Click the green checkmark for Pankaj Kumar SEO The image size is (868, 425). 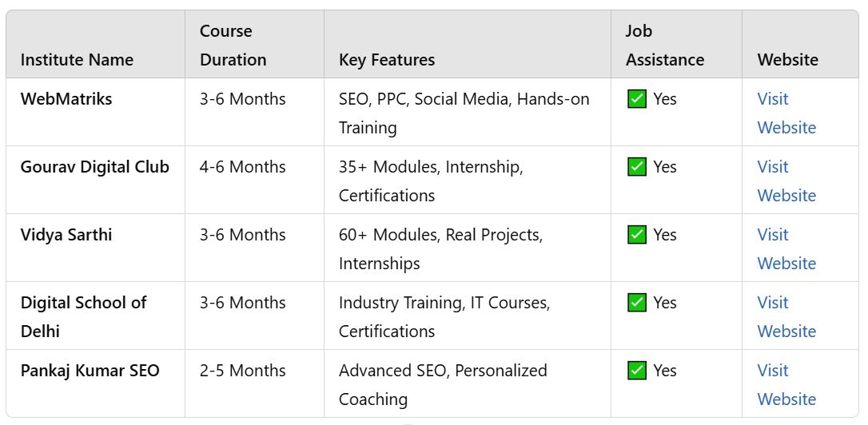tap(637, 371)
